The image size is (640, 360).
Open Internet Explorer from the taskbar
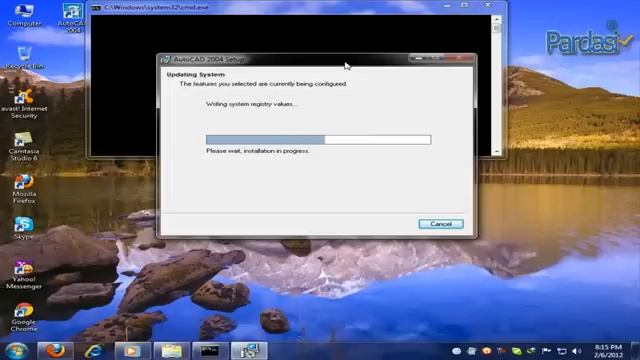tap(94, 351)
